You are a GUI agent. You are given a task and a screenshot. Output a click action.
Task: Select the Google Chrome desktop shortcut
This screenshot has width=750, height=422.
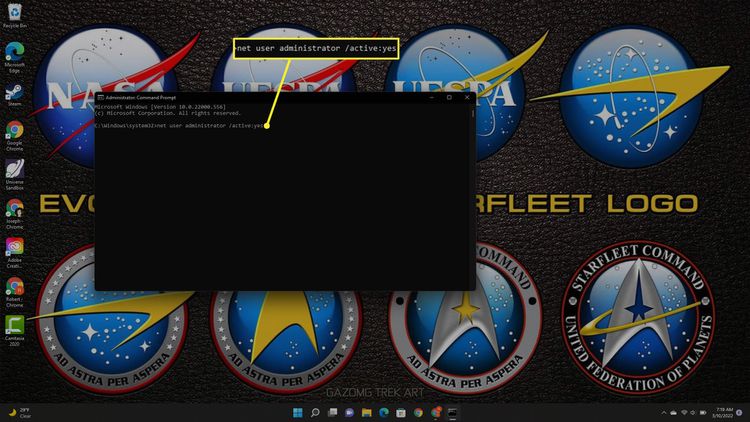pos(14,136)
